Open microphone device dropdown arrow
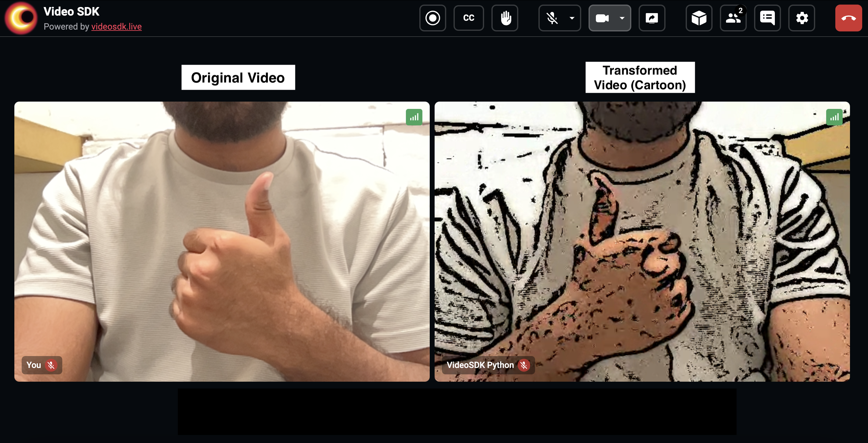The height and width of the screenshot is (443, 868). 572,18
